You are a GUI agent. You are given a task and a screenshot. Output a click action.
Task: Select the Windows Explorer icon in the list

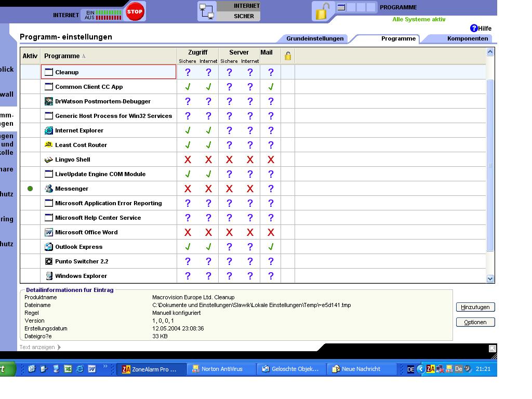pyautogui.click(x=49, y=276)
